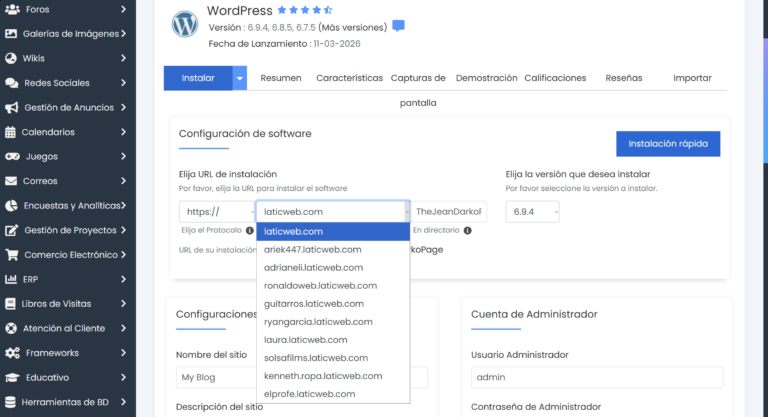Select guitarros.laticweb.com from domain list
Viewport: 768px width, 417px height.
click(x=333, y=304)
